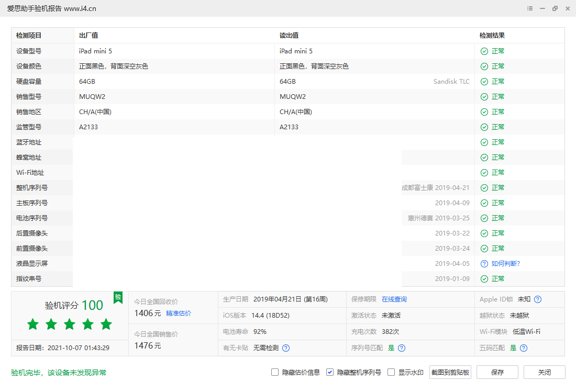The image size is (576, 392).
Task: Click the ? icon beside 序列号匹配 是
Action: [x=401, y=348]
